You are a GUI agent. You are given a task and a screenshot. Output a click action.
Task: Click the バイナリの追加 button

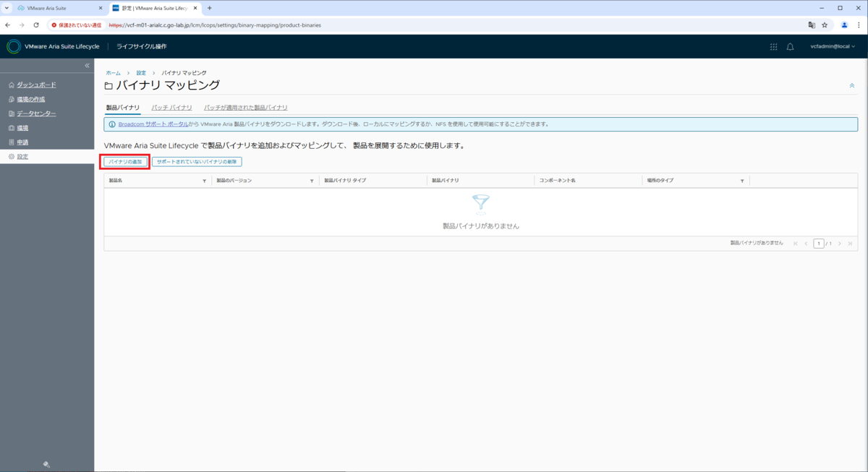125,162
